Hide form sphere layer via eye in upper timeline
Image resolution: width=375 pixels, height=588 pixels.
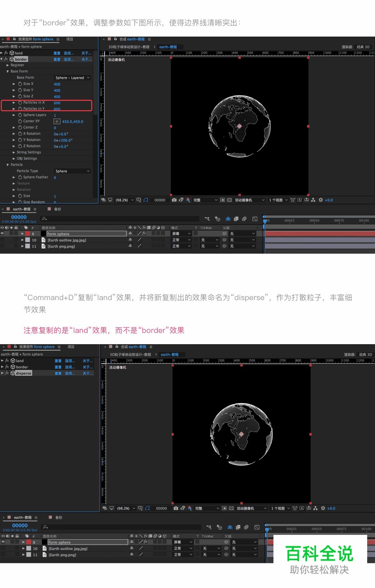[x=2, y=234]
